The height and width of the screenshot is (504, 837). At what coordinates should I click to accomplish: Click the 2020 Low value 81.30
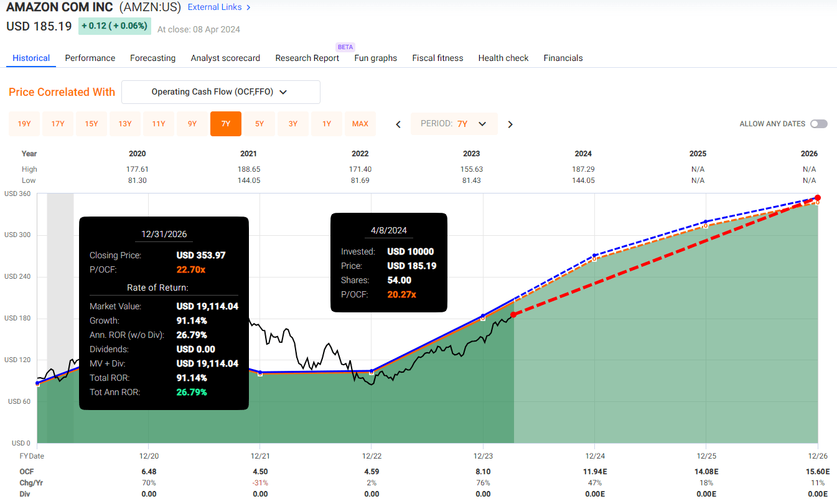click(138, 180)
